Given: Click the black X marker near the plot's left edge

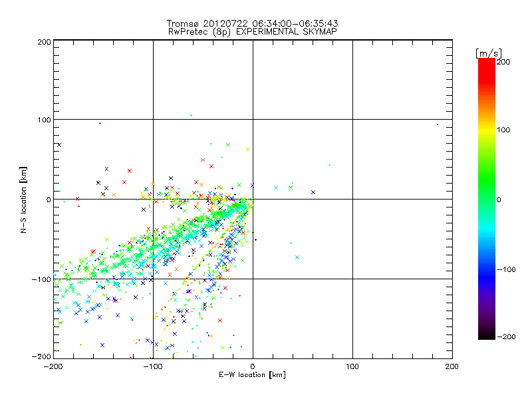Looking at the screenshot, I should [59, 145].
